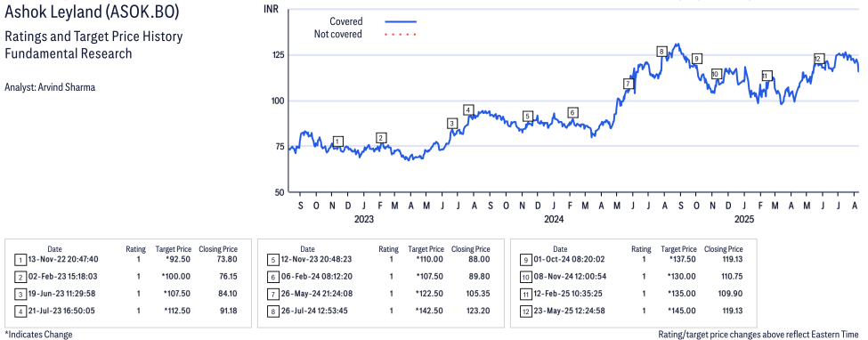The image size is (868, 340).
Task: Click the 'Ashok Leyland (ASOK.BO)' title
Action: [x=92, y=11]
